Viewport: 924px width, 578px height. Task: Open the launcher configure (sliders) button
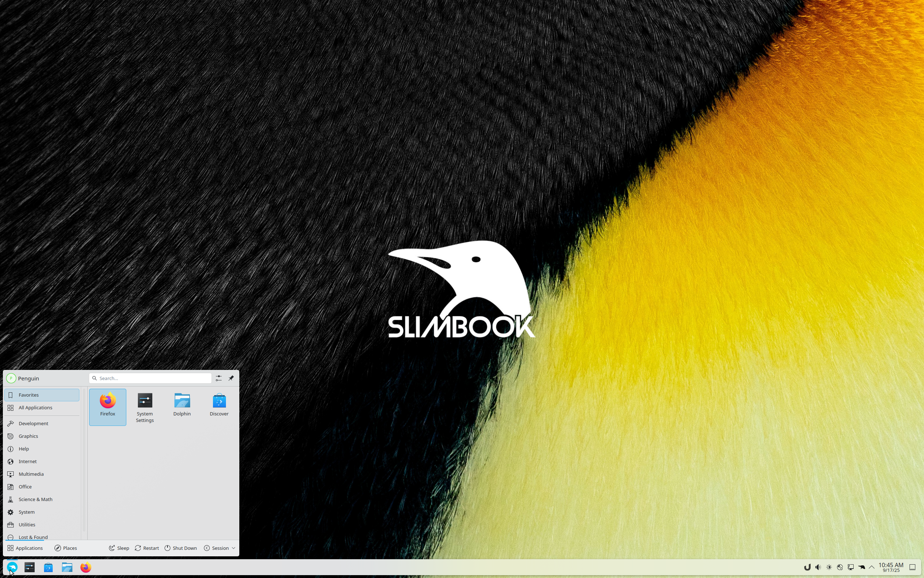pos(218,378)
